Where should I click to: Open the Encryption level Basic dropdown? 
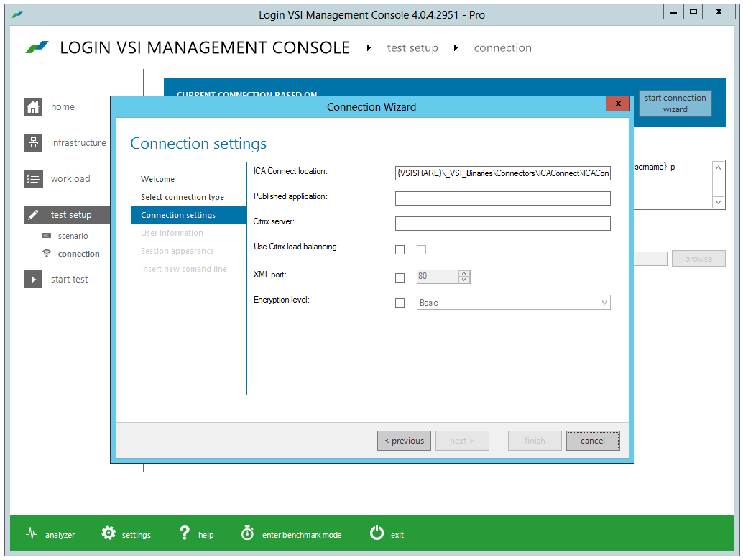point(514,303)
